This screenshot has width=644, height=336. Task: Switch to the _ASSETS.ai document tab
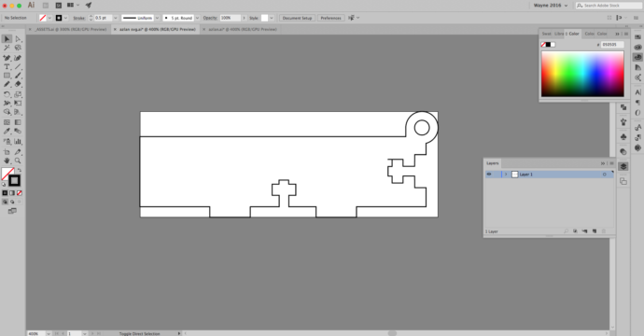click(71, 29)
